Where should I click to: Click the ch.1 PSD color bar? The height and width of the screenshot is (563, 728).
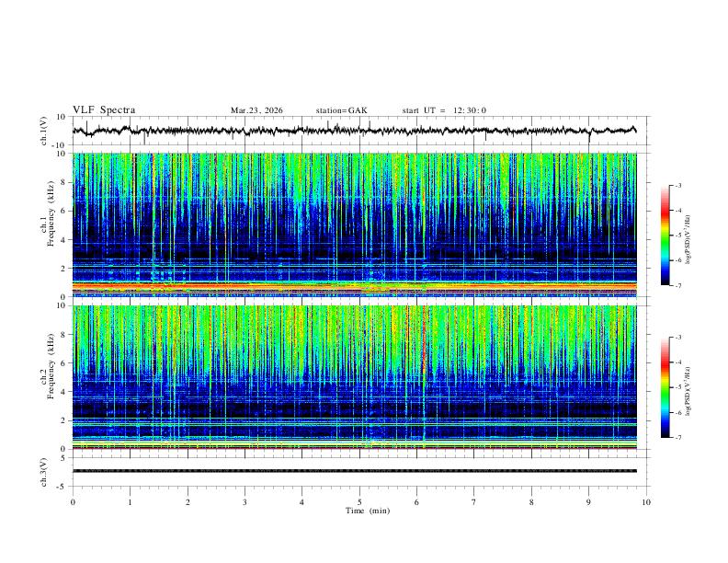665,236
